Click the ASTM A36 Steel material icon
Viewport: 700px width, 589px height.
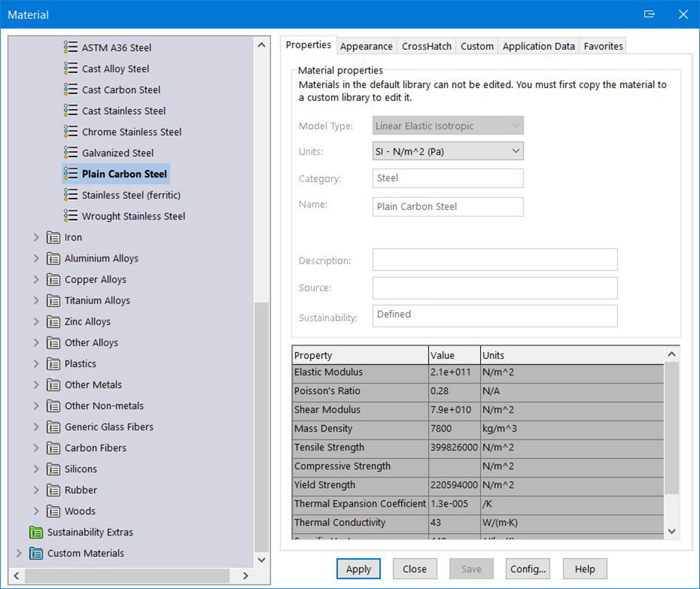coord(70,48)
